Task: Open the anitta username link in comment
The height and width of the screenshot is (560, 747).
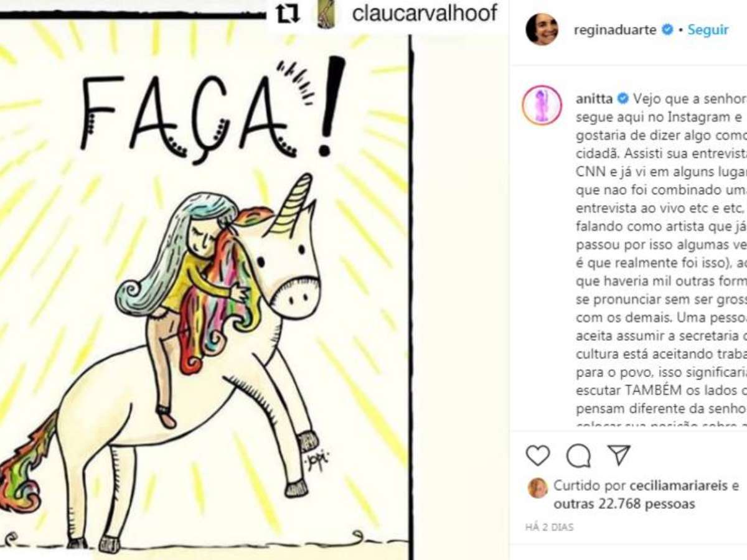Action: tap(594, 98)
